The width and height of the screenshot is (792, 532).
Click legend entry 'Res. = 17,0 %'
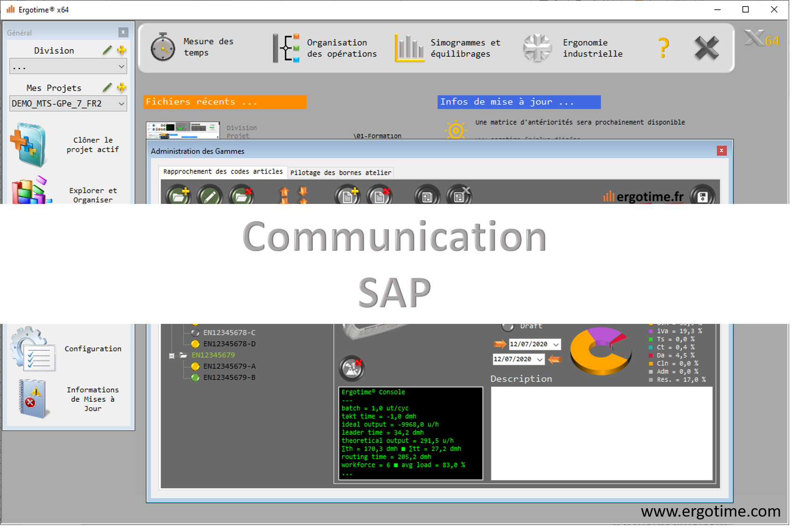[x=681, y=380]
